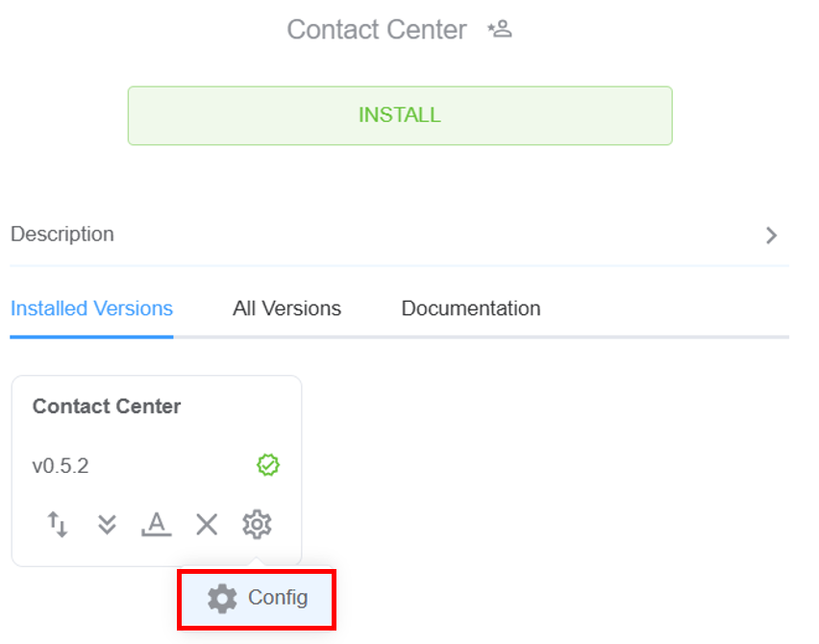Click the X icon on the card

[x=207, y=524]
